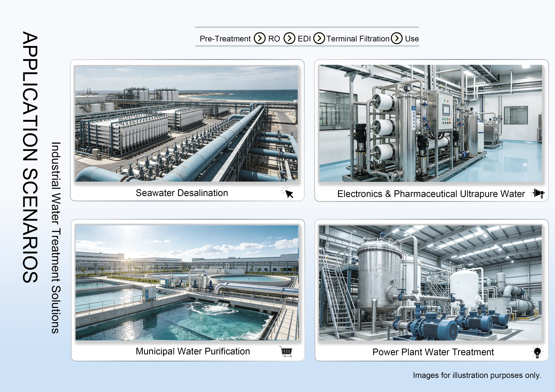Click the Power Plant Water Treatment caption

point(433,352)
